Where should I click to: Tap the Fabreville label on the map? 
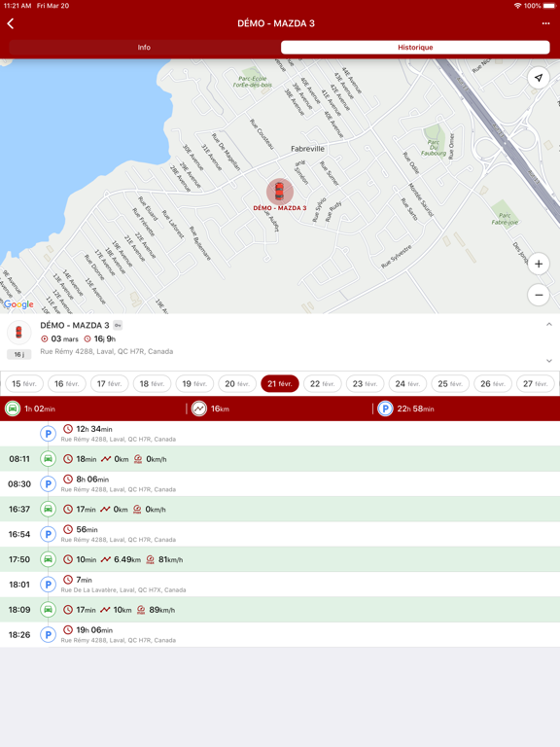[307, 149]
